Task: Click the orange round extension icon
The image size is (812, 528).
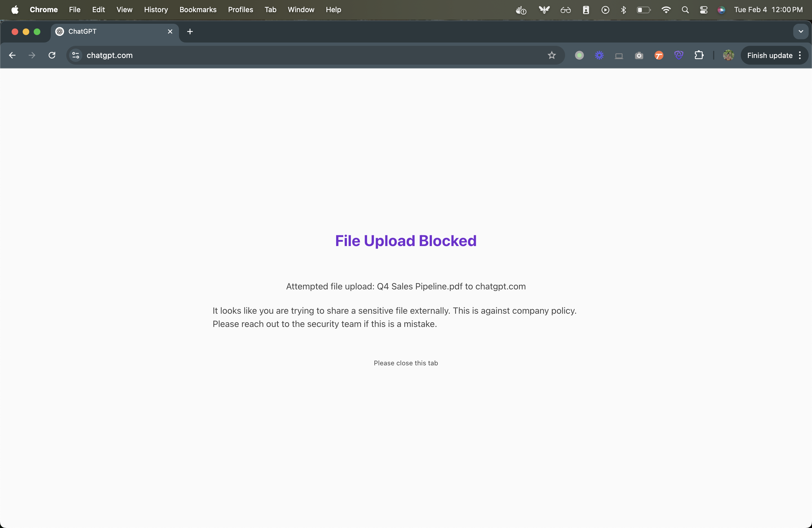Action: point(659,55)
